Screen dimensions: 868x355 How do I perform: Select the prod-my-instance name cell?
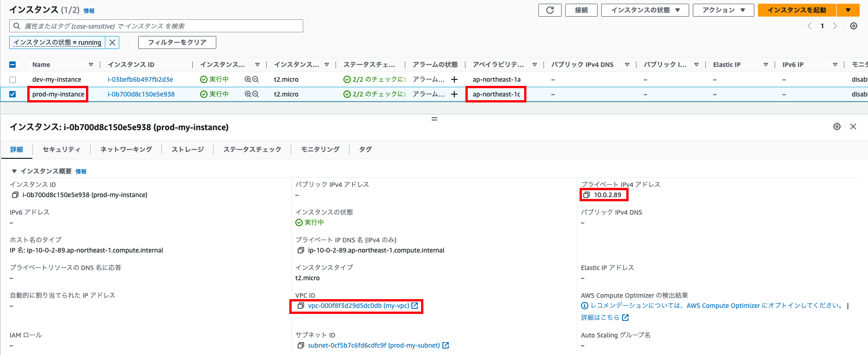[x=58, y=94]
